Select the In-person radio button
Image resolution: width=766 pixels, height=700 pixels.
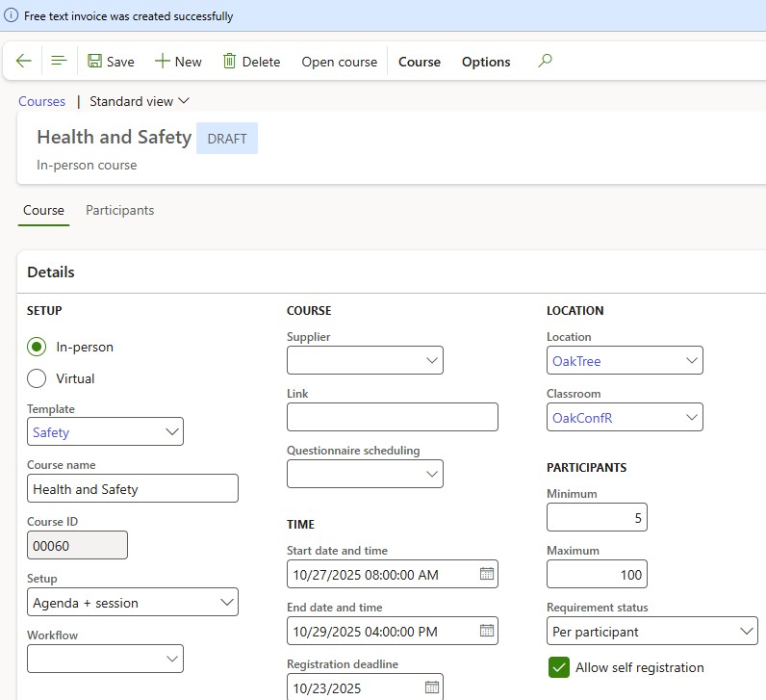point(37,347)
